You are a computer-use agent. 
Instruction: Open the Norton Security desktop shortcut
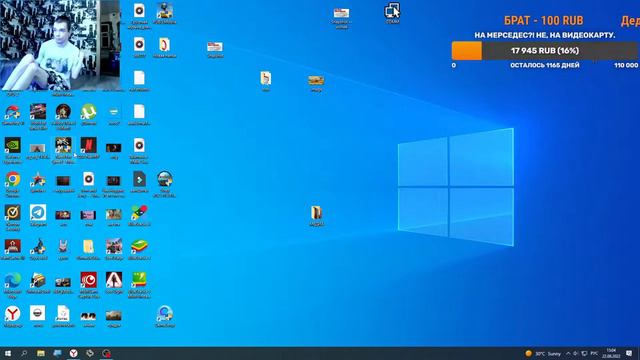(13, 213)
